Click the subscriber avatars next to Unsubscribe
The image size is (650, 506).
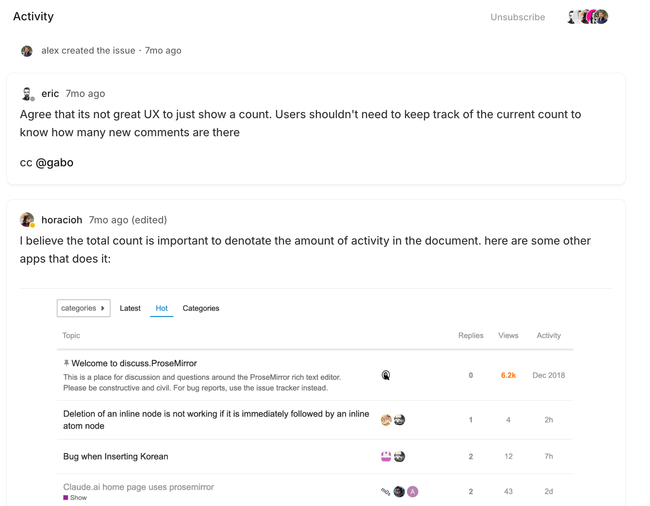click(x=587, y=17)
